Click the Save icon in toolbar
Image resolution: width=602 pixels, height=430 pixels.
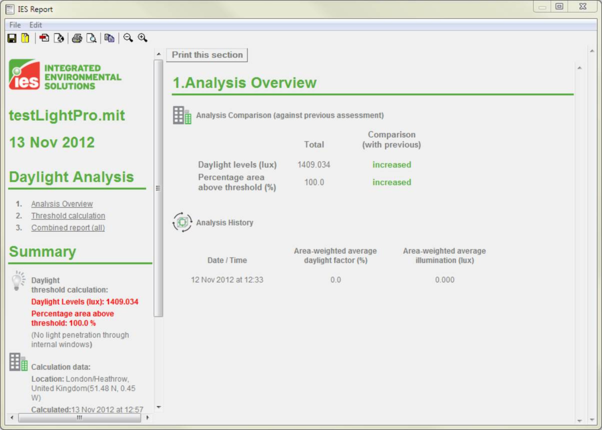point(12,38)
